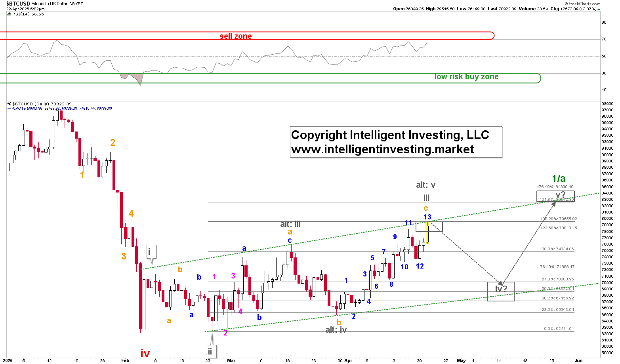Click the 'May' date axis label
620x364 pixels.
[x=461, y=361]
